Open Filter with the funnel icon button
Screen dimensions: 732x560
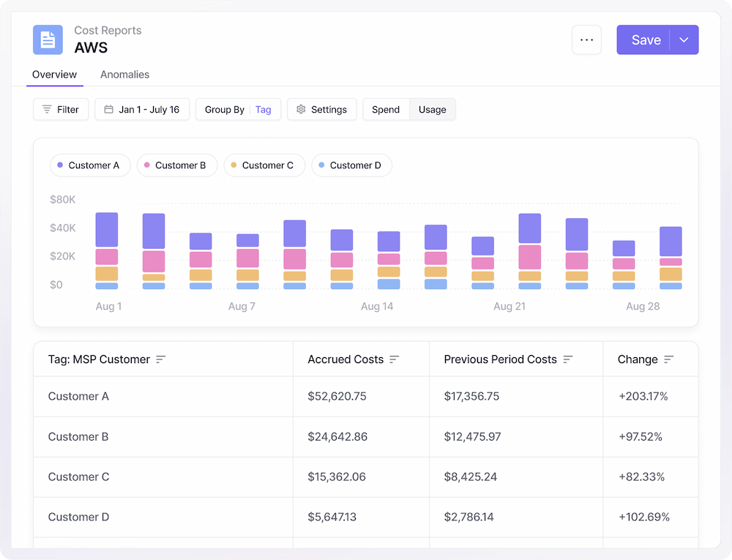coord(61,110)
